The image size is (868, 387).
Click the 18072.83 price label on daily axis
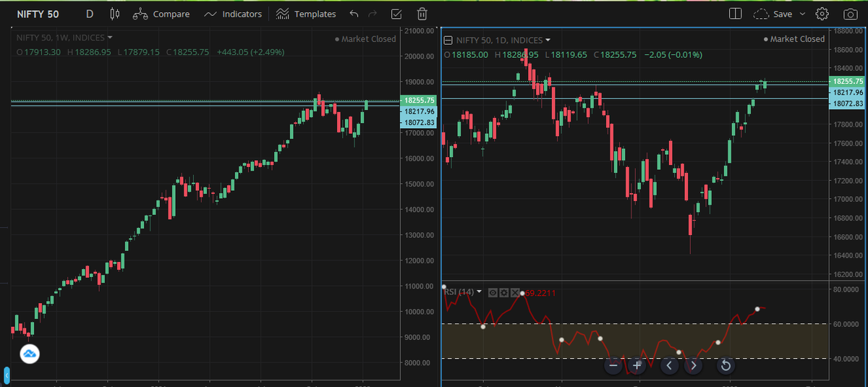click(847, 103)
